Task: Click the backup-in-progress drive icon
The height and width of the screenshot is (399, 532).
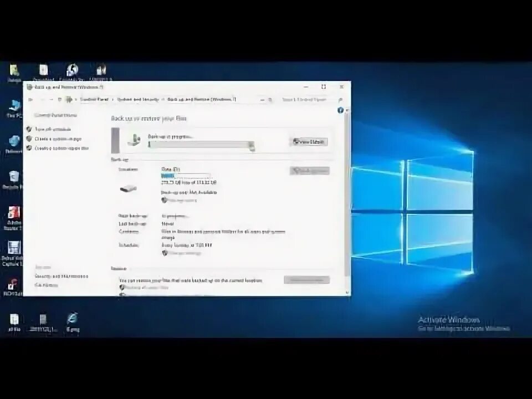Action: 134,140
